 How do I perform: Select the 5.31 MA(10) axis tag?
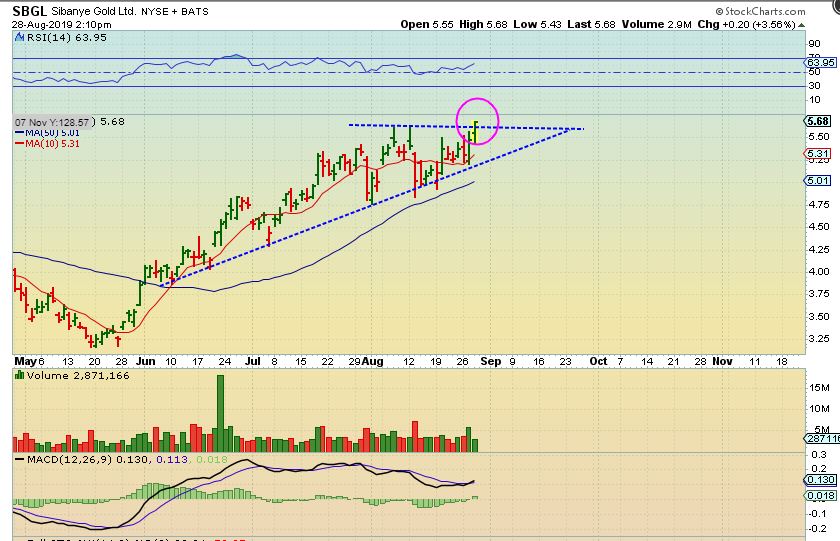818,154
